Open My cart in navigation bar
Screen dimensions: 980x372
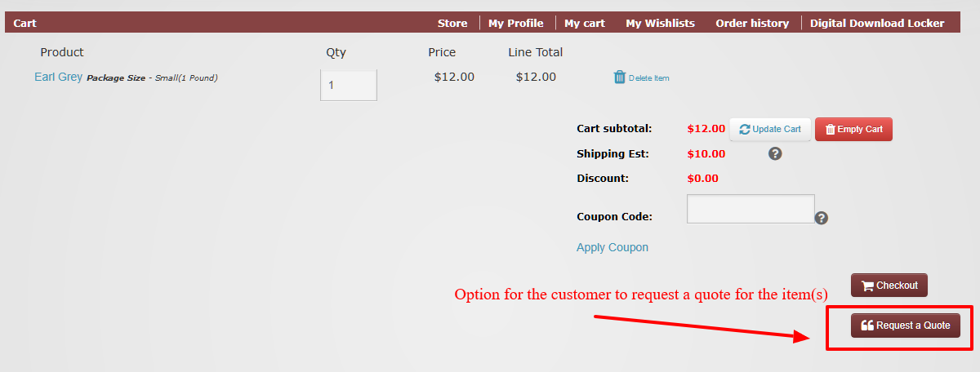(x=585, y=23)
